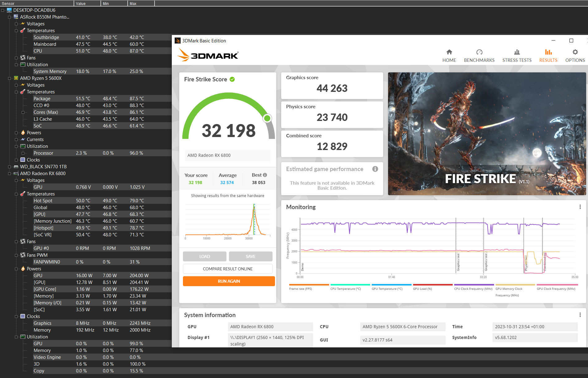Click COMPARE RESULT ONLINE

click(228, 269)
